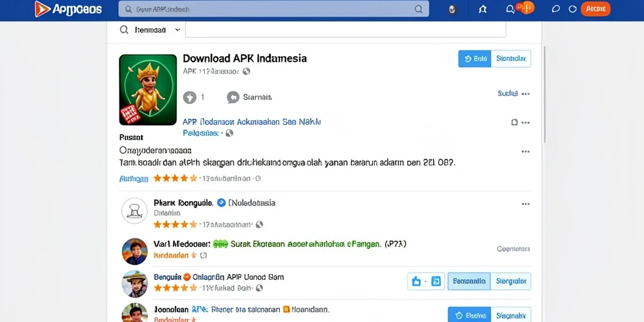
Task: Click the orange Atcatt button in header
Action: (596, 9)
